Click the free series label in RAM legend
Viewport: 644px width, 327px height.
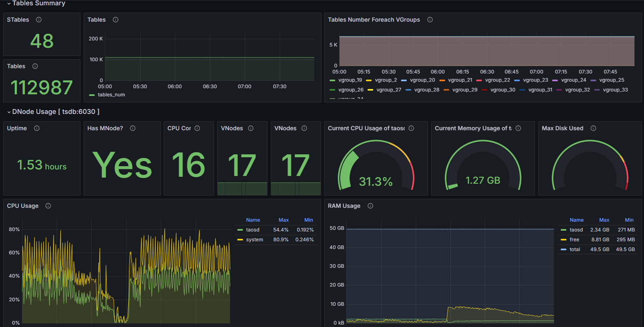pyautogui.click(x=574, y=240)
